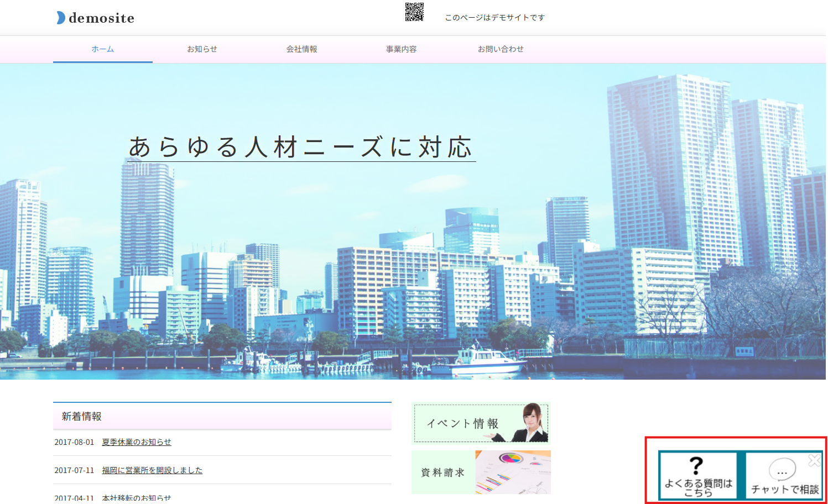Open the 本社移転のお知らせ news link
The image size is (828, 504).
(137, 497)
